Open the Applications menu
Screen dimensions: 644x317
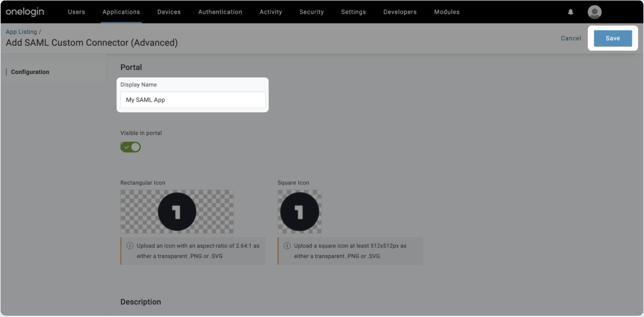pos(121,12)
